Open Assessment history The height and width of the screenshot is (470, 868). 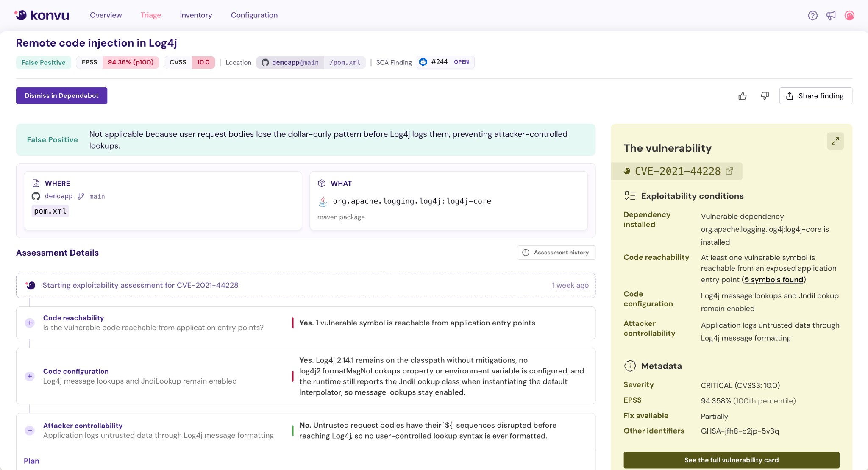click(x=556, y=253)
